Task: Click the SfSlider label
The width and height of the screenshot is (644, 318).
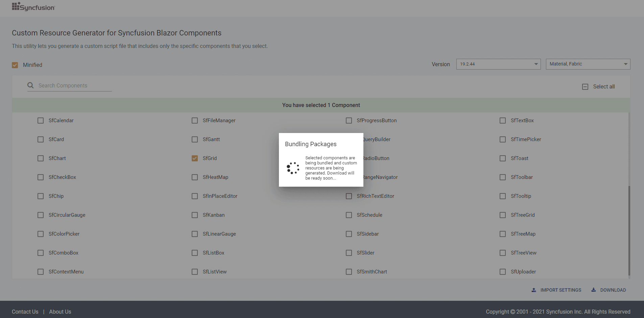Action: click(x=365, y=253)
